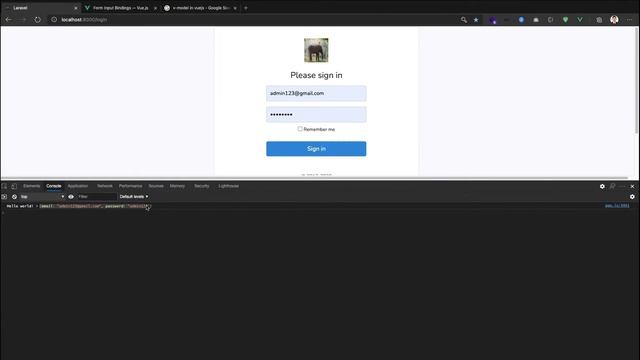Select the Laravel browser tab
This screenshot has width=640, height=360.
[x=40, y=8]
